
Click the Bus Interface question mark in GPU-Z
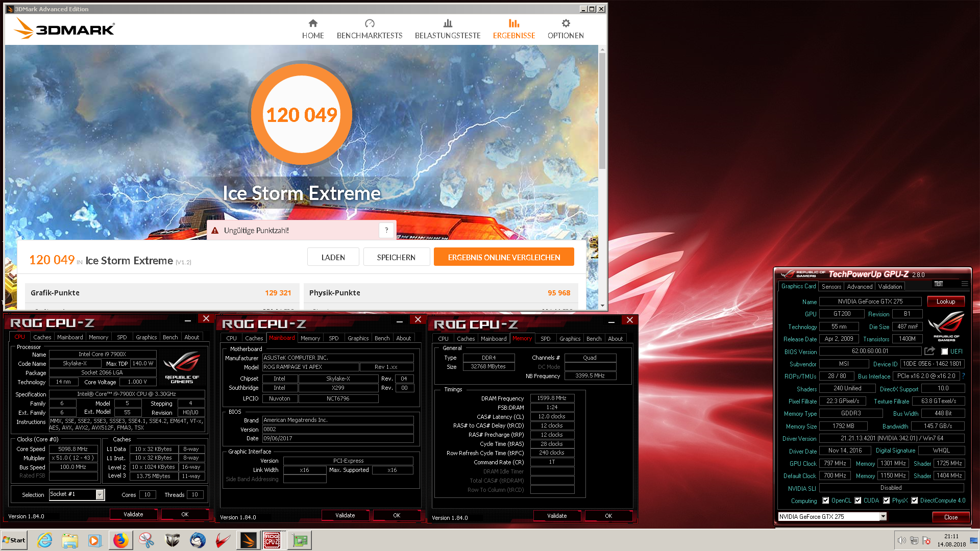click(x=963, y=376)
